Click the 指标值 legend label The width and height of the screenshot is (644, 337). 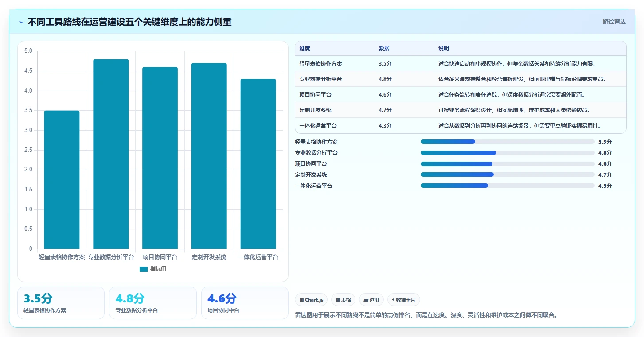(158, 269)
